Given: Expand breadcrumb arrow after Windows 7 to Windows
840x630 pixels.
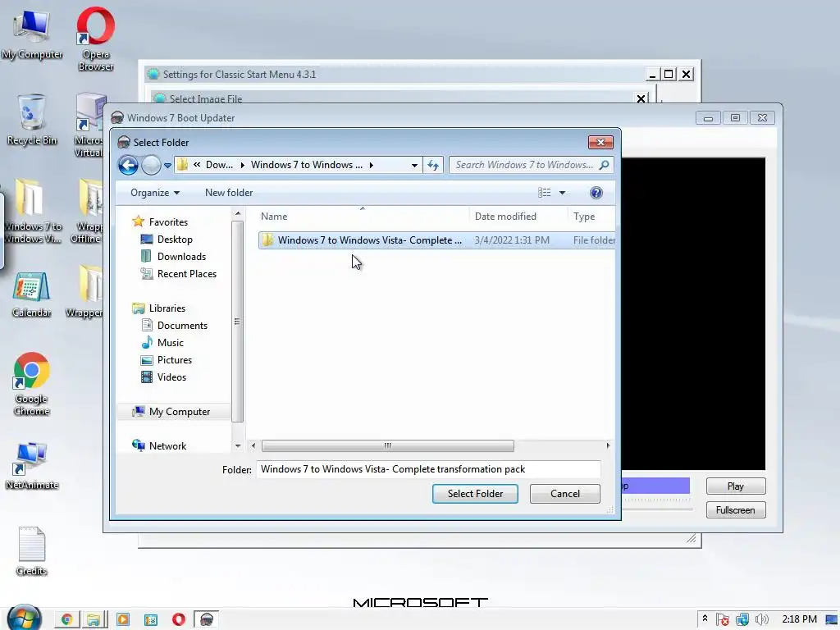Looking at the screenshot, I should coord(372,165).
